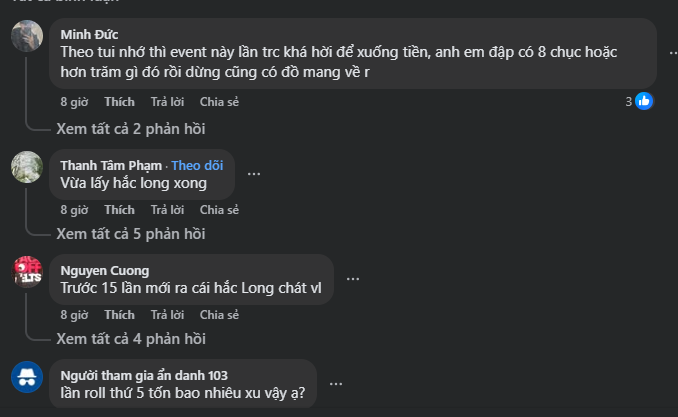Open Minh Đức's profile name link
Viewport: 678px width, 417px height.
click(x=89, y=34)
